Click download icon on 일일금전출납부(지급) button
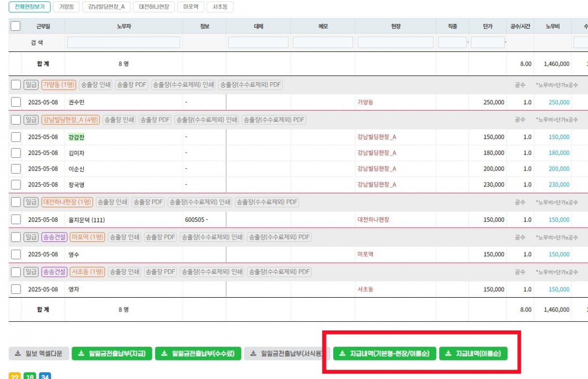The image size is (588, 379). pos(81,354)
